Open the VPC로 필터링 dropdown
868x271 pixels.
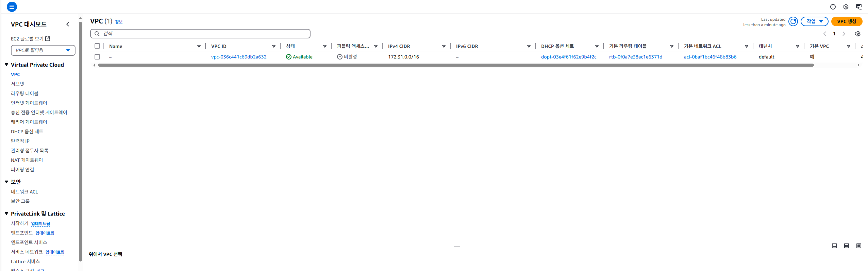click(x=43, y=50)
